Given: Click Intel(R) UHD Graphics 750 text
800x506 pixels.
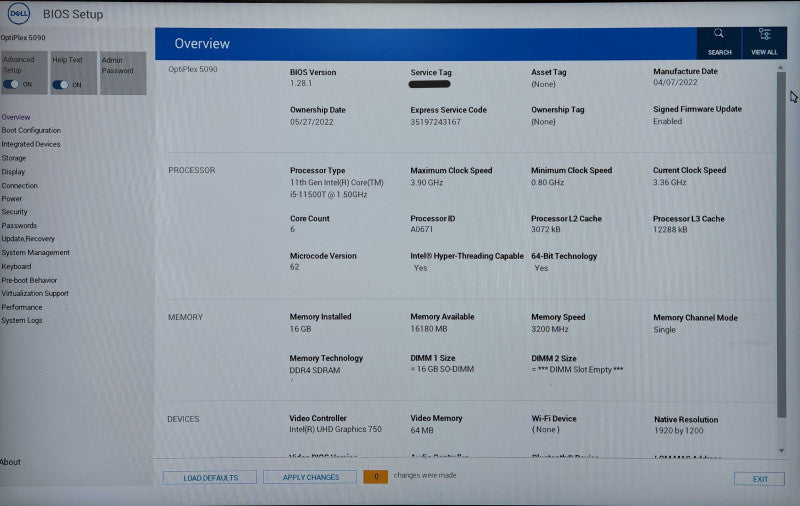Looking at the screenshot, I should point(335,429).
